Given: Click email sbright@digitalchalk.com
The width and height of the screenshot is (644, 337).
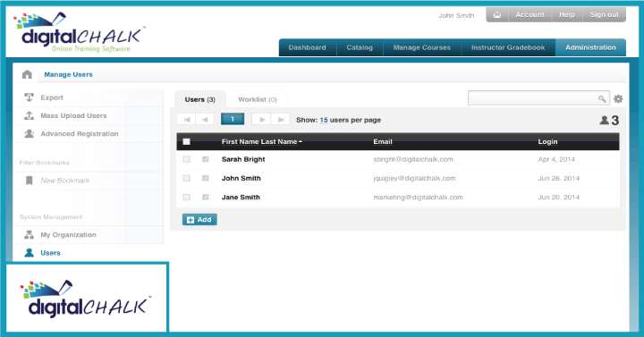Looking at the screenshot, I should point(413,159).
